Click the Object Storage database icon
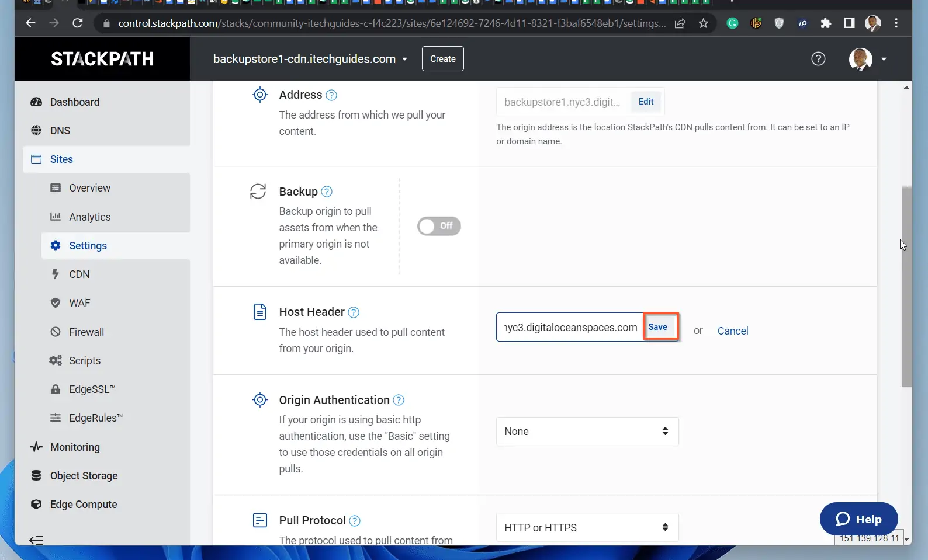 click(x=36, y=475)
